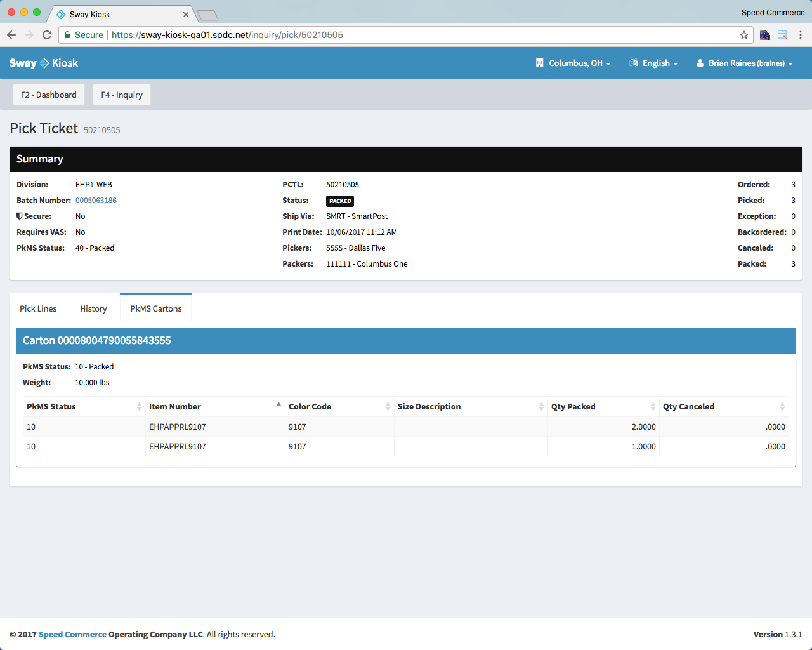Click the browser address bar URL
The width and height of the screenshot is (812, 650).
pos(227,35)
